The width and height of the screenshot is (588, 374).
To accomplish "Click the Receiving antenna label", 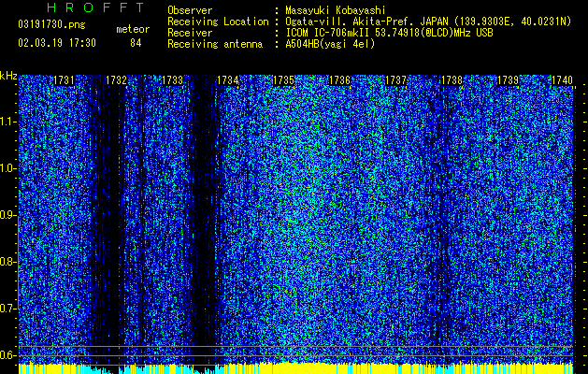I will click(x=215, y=44).
